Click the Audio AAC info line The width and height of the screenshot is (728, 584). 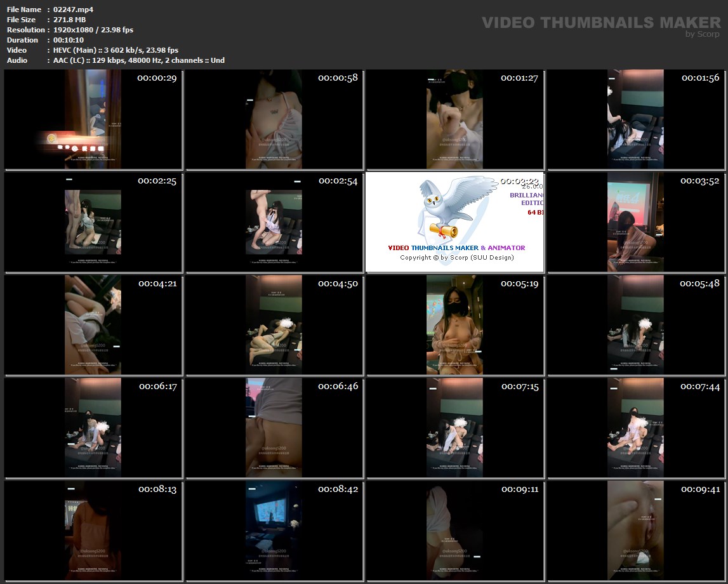click(x=139, y=60)
